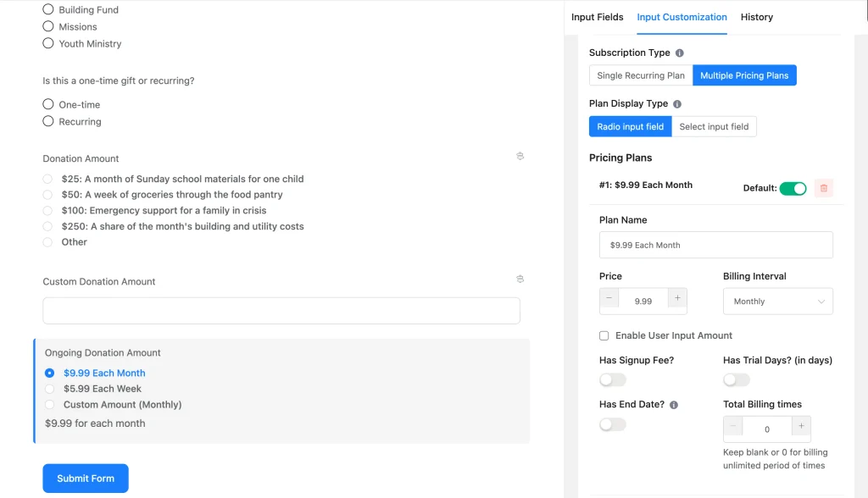Image resolution: width=868 pixels, height=498 pixels.
Task: Select the $9.99 Each Month plan
Action: point(50,373)
